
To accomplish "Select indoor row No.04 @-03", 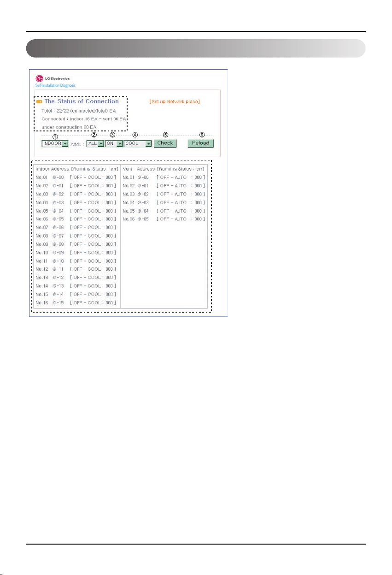I will [x=76, y=202].
